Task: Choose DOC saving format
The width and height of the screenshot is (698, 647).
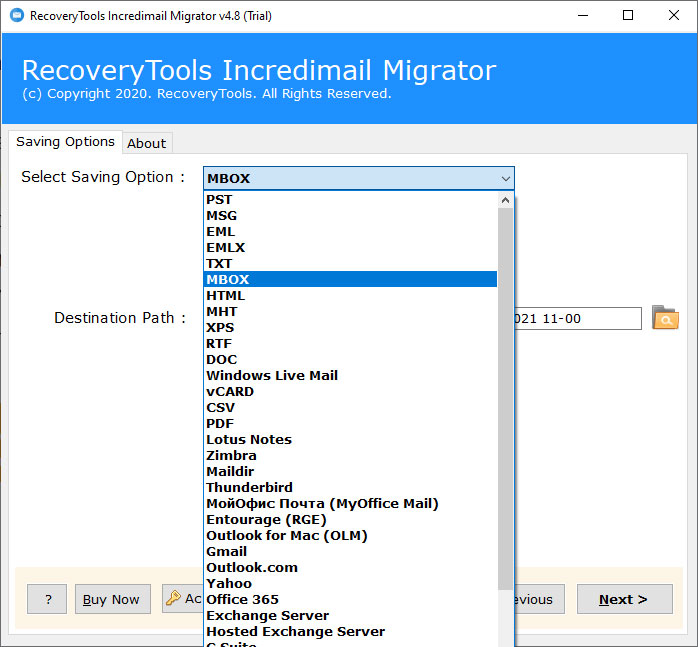Action: pyautogui.click(x=350, y=359)
